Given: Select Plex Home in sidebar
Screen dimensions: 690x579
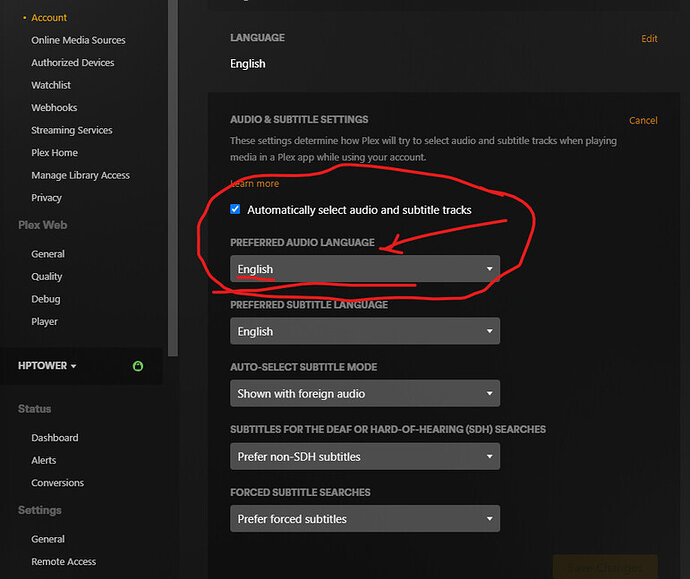Looking at the screenshot, I should point(55,153).
